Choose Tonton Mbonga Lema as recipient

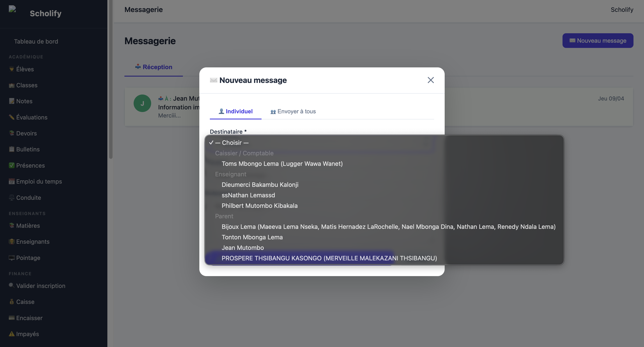tap(384, 237)
